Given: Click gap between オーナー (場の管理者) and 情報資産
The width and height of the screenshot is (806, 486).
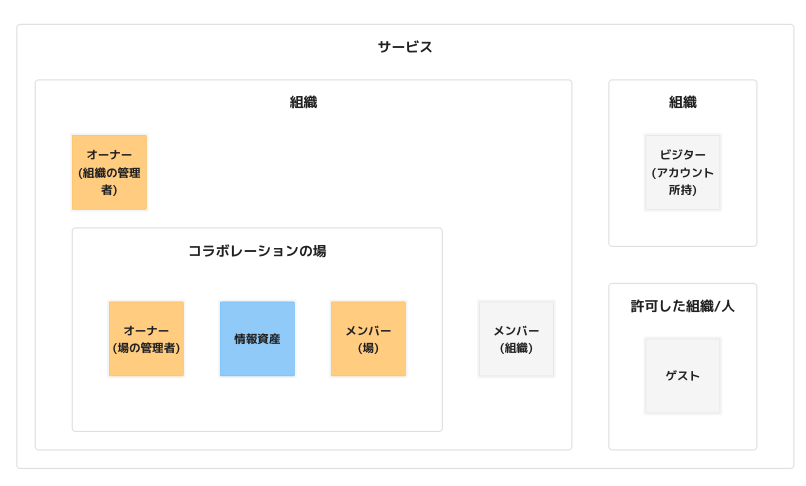Looking at the screenshot, I should [202, 339].
